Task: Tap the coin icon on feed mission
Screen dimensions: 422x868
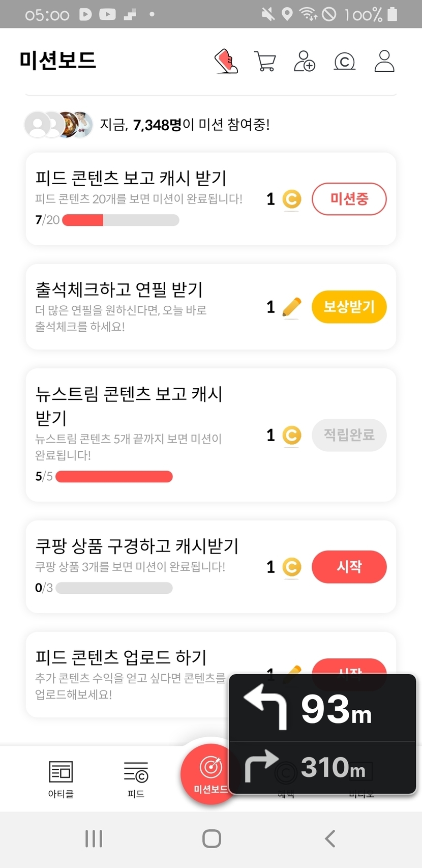Action: [x=291, y=199]
